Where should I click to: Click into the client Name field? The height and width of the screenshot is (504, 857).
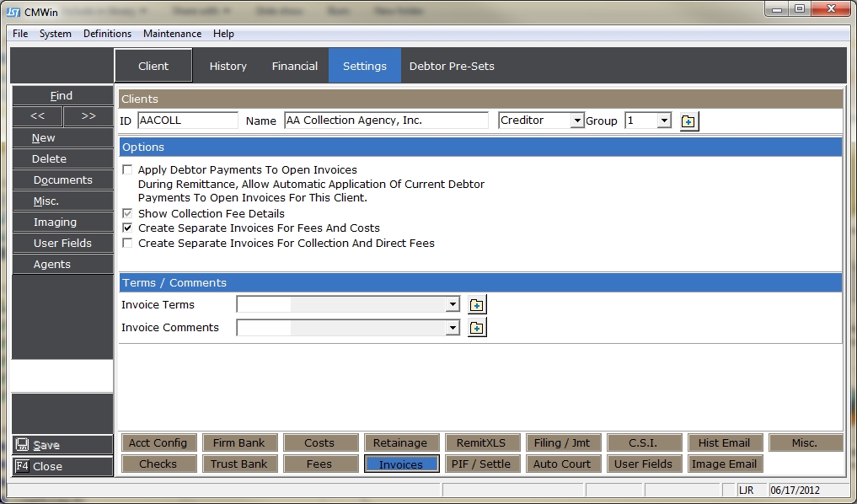tap(386, 121)
